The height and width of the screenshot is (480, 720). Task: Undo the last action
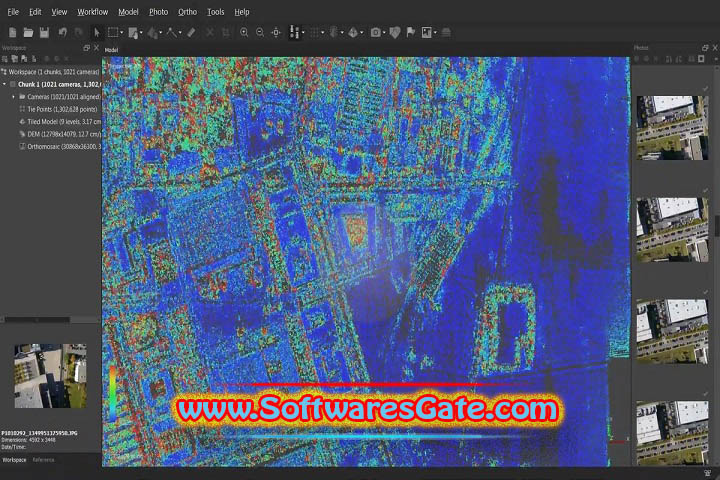pyautogui.click(x=62, y=32)
